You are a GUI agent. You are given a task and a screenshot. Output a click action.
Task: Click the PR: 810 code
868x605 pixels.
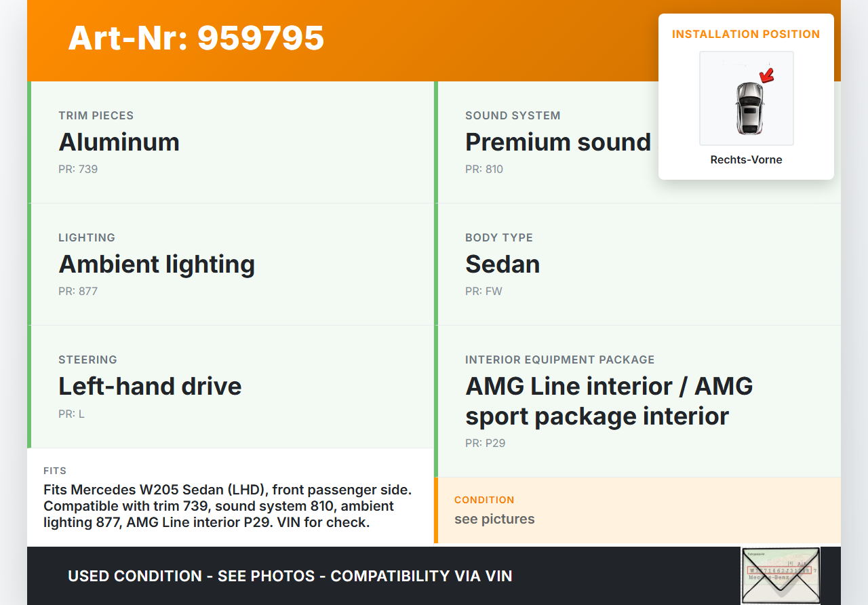click(484, 170)
